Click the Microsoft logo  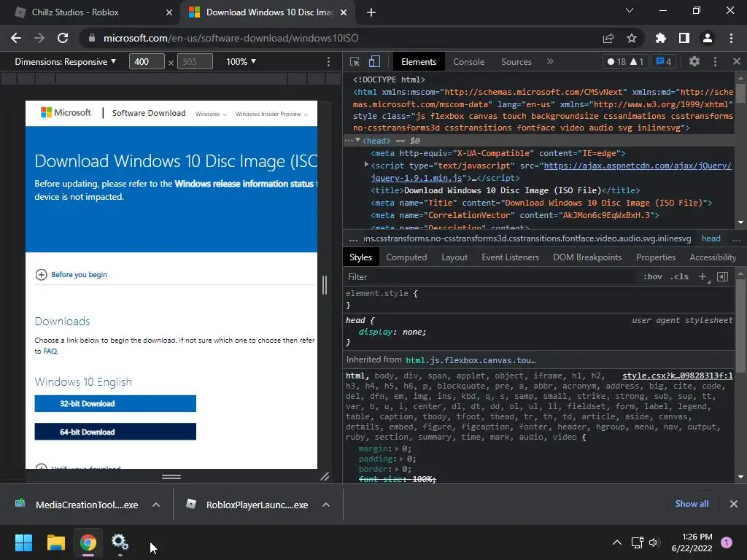coord(66,112)
